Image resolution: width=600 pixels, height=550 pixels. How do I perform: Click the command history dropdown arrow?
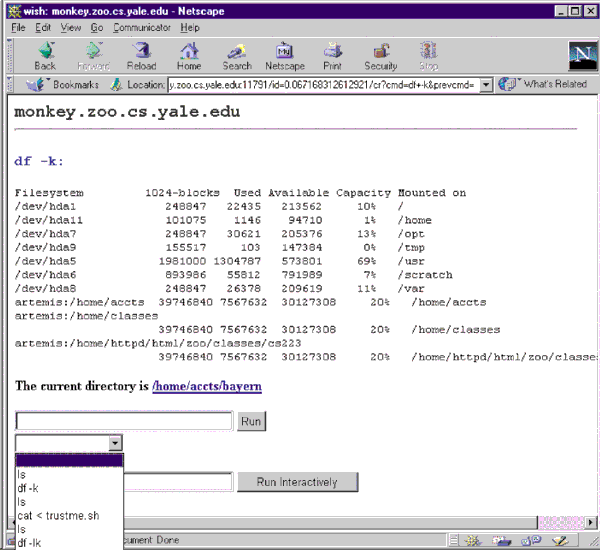click(115, 443)
